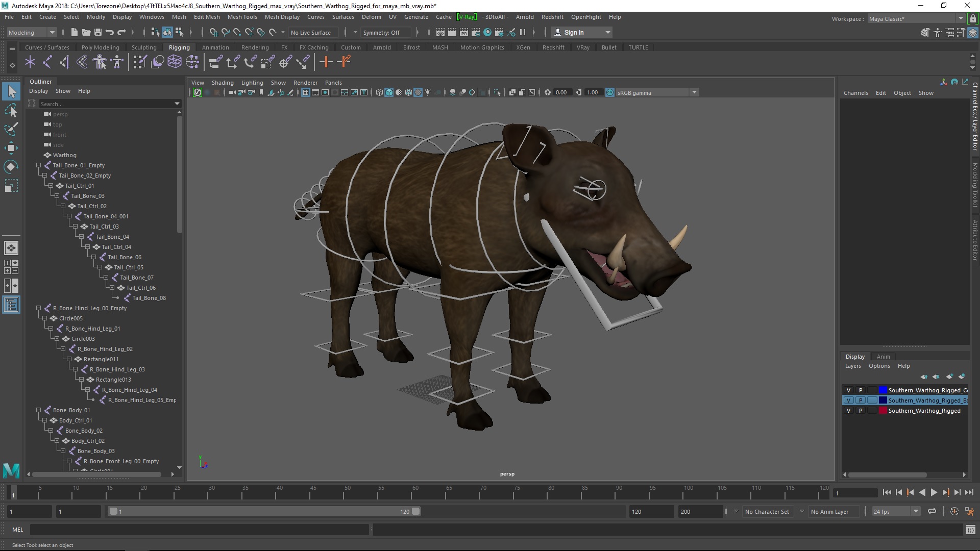Switch to the Animation shelf tab
980x551 pixels.
215,47
